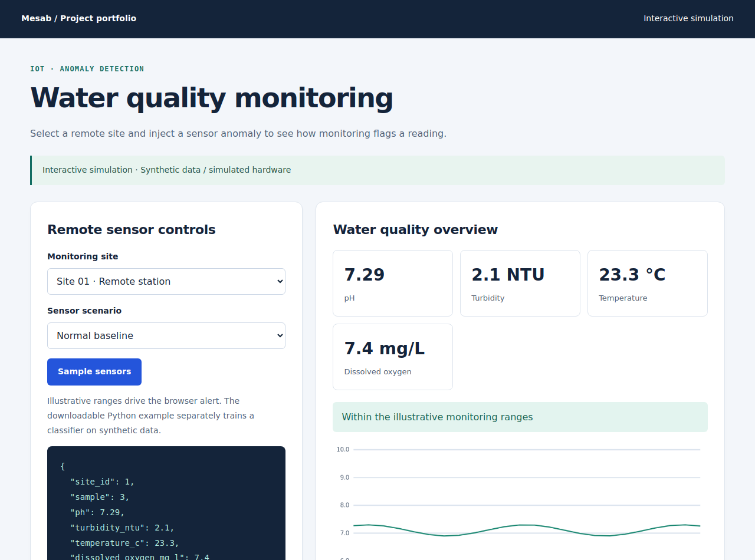Click the "site_id": 1 JSON line

(x=102, y=482)
